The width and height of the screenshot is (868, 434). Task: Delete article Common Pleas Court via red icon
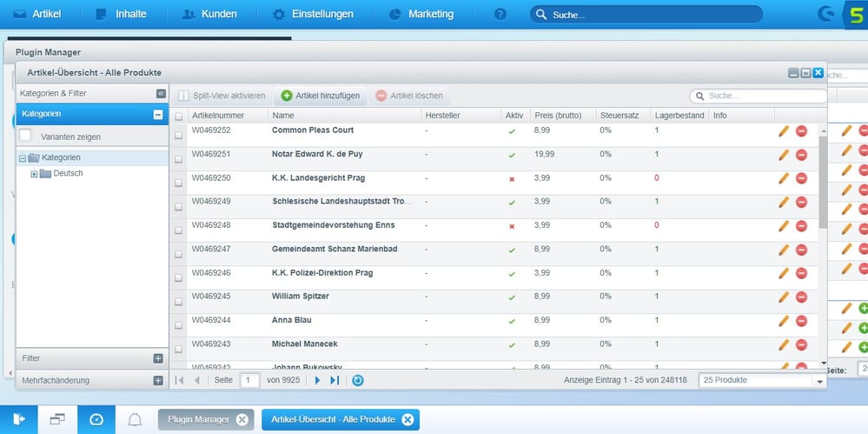801,131
